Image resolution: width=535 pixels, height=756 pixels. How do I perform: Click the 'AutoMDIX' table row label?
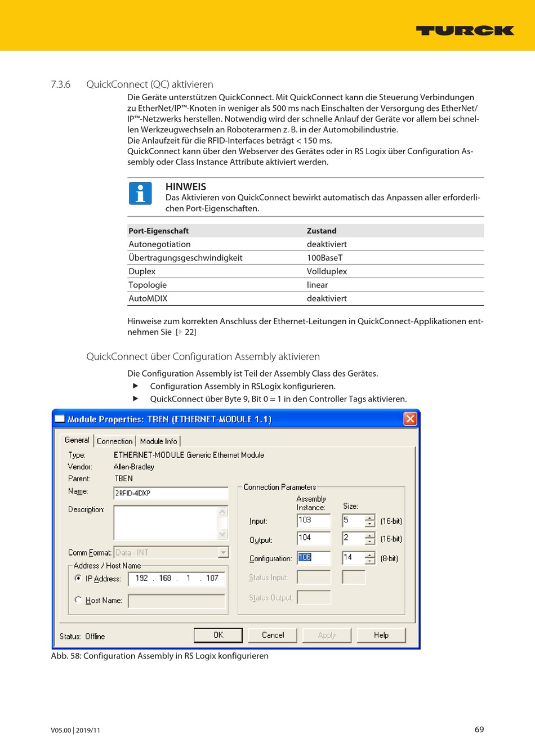pyautogui.click(x=148, y=298)
